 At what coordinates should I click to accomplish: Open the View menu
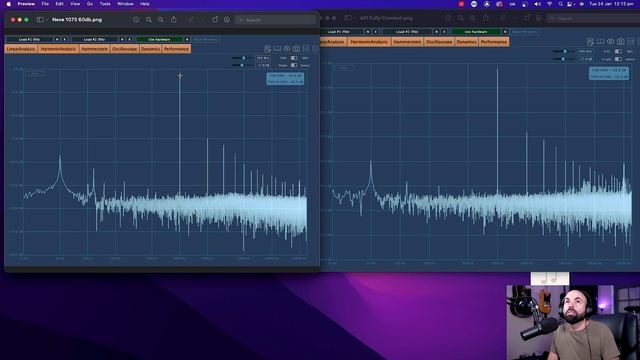pyautogui.click(x=75, y=4)
